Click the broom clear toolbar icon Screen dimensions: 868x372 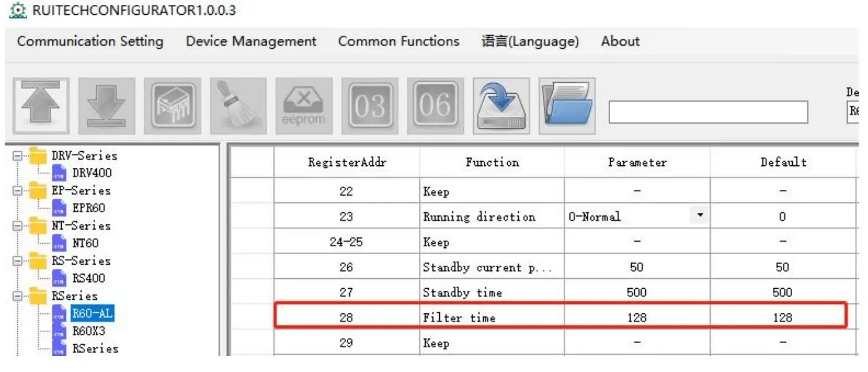(x=238, y=106)
